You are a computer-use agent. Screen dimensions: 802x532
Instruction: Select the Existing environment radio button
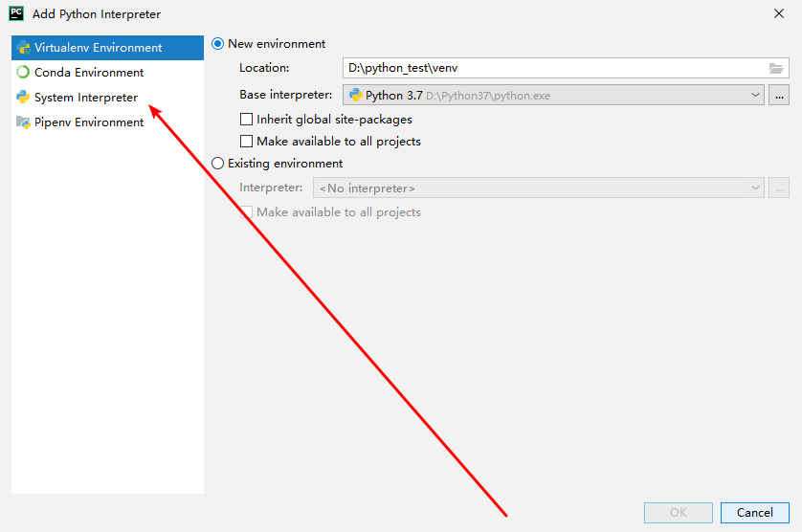tap(218, 164)
